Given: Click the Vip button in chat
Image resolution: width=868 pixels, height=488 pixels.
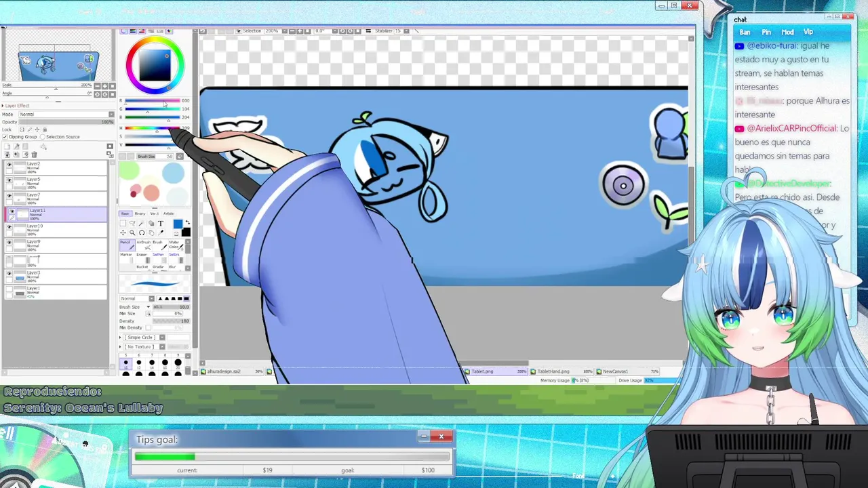Looking at the screenshot, I should click(x=808, y=32).
